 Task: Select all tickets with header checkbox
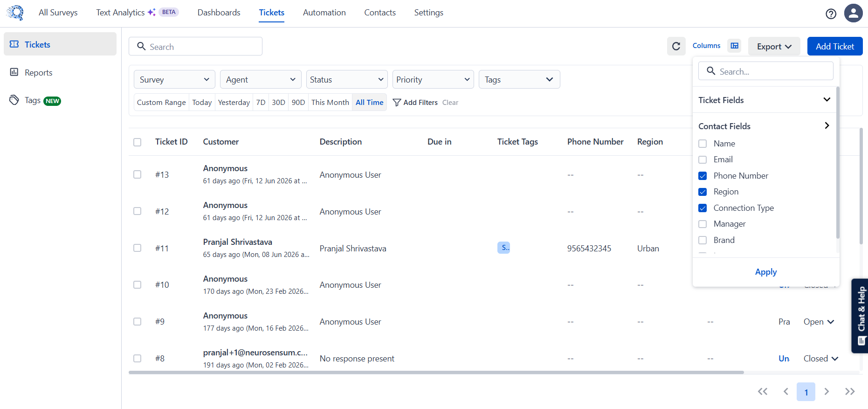137,142
